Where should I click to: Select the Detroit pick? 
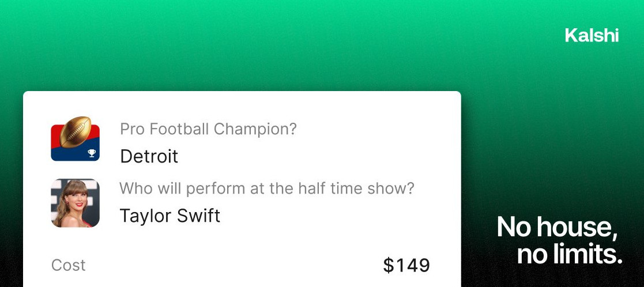coord(149,156)
